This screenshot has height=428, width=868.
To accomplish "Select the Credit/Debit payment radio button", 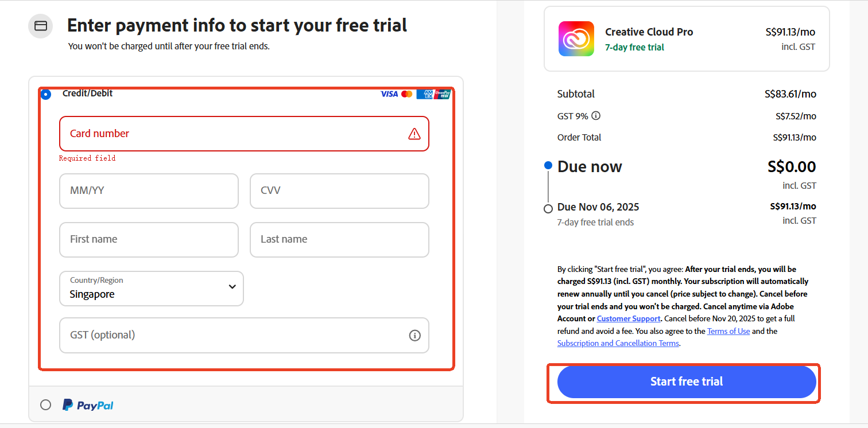I will point(46,94).
